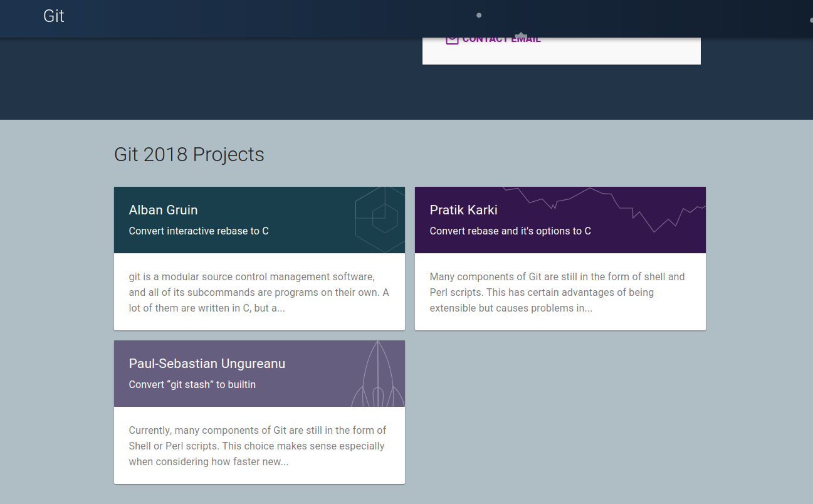813x504 pixels.
Task: Click description starting 'Many components of Git'
Action: tap(557, 292)
